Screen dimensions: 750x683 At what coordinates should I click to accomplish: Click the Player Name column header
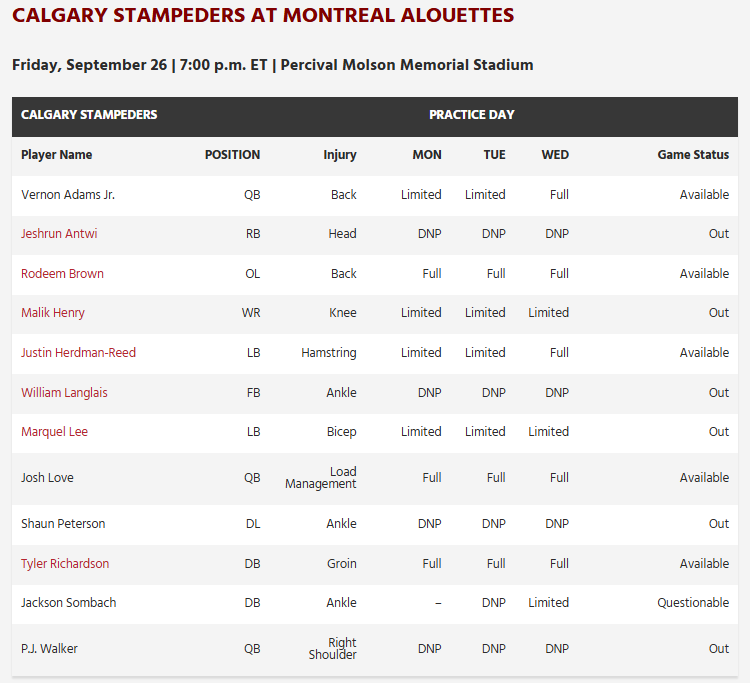pyautogui.click(x=56, y=155)
